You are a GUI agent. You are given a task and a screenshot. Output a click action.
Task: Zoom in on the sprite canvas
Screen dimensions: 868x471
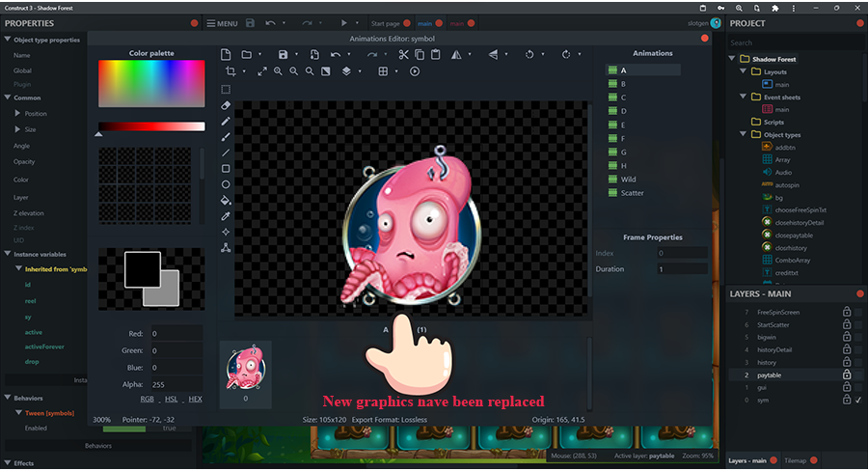click(278, 71)
